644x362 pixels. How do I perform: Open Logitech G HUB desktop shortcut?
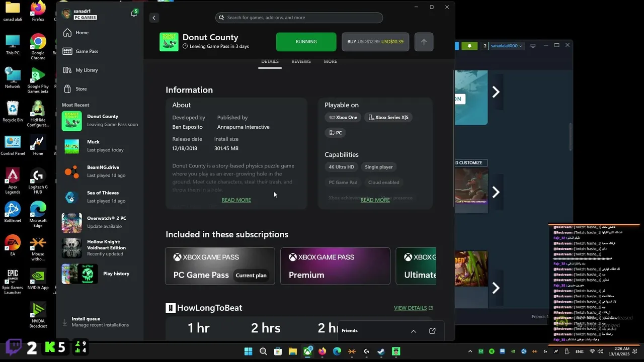coord(38,181)
